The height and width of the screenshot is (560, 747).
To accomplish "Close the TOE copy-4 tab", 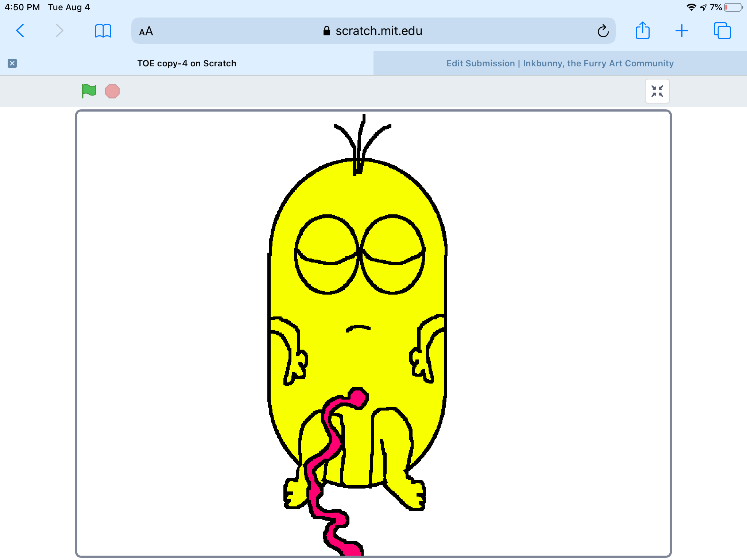I will [12, 63].
